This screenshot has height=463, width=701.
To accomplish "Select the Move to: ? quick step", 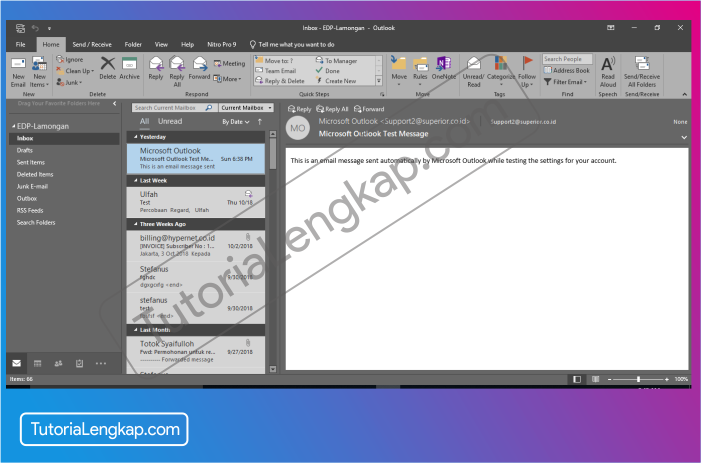I will [x=274, y=61].
